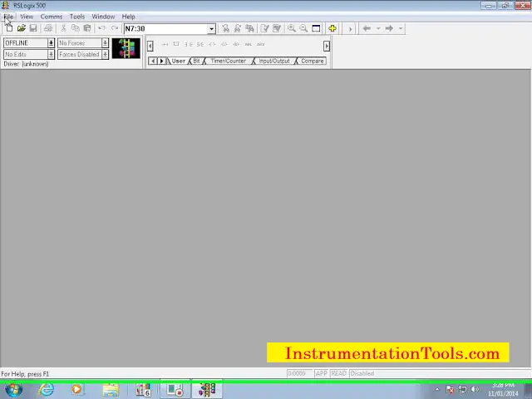The image size is (532, 399).
Task: Click the Copy icon in toolbar
Action: click(x=76, y=28)
